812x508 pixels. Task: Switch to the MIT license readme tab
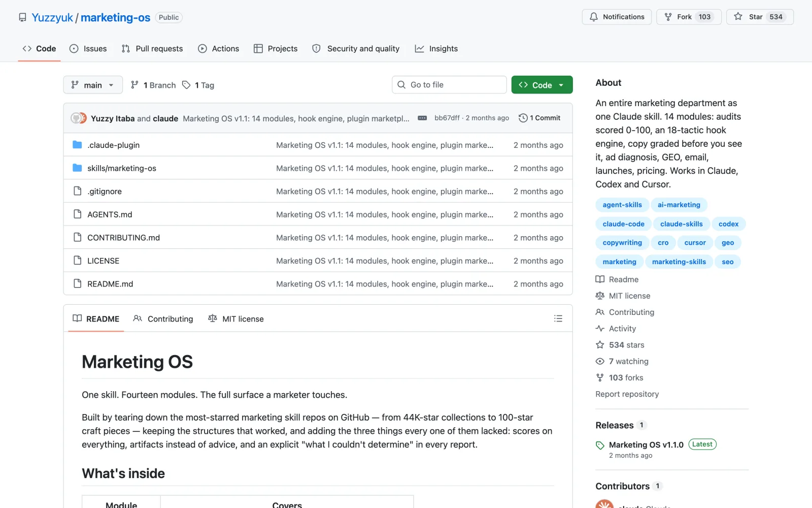click(x=236, y=319)
